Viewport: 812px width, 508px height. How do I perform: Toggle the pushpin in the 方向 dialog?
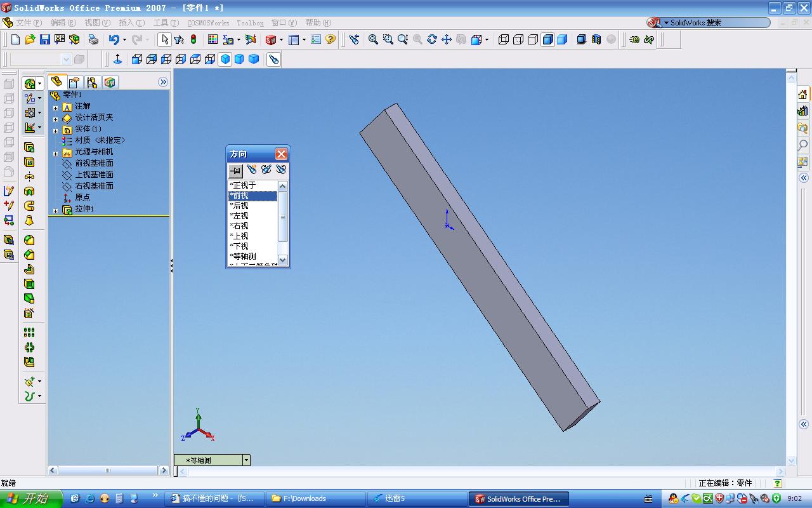pyautogui.click(x=235, y=170)
